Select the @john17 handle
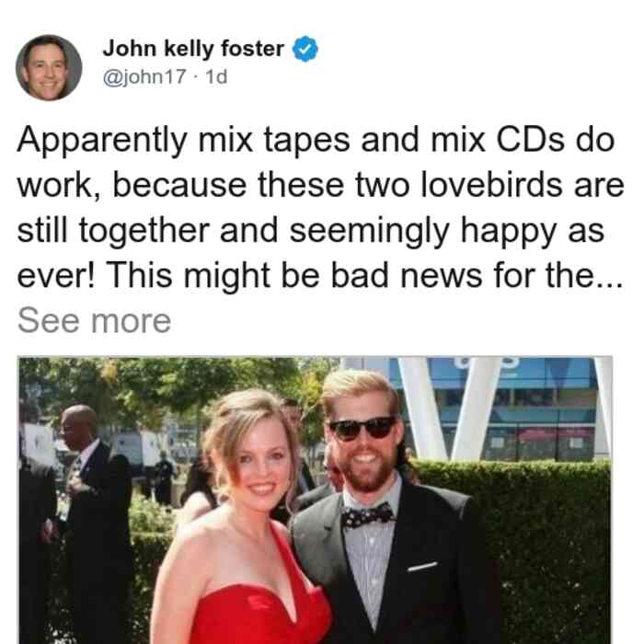644x644 pixels. click(x=144, y=76)
